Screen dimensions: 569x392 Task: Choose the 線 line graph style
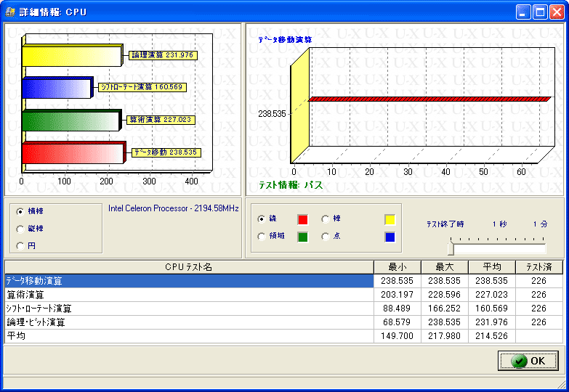(x=262, y=219)
